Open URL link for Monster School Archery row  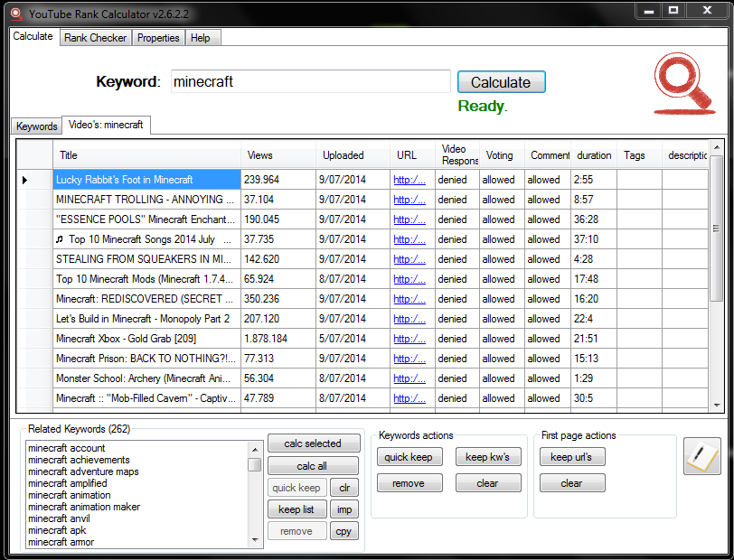point(409,378)
